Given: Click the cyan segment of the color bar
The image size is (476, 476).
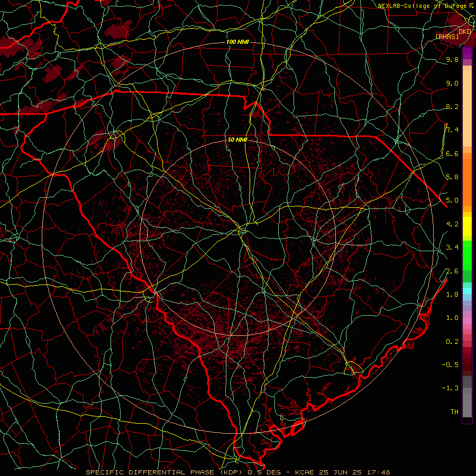Looking at the screenshot, I should 467,291.
